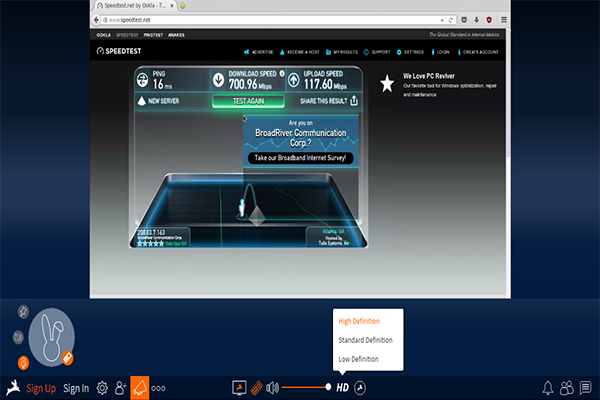Screen dimensions: 600x400
Task: Click the Login link
Action: pyautogui.click(x=440, y=52)
